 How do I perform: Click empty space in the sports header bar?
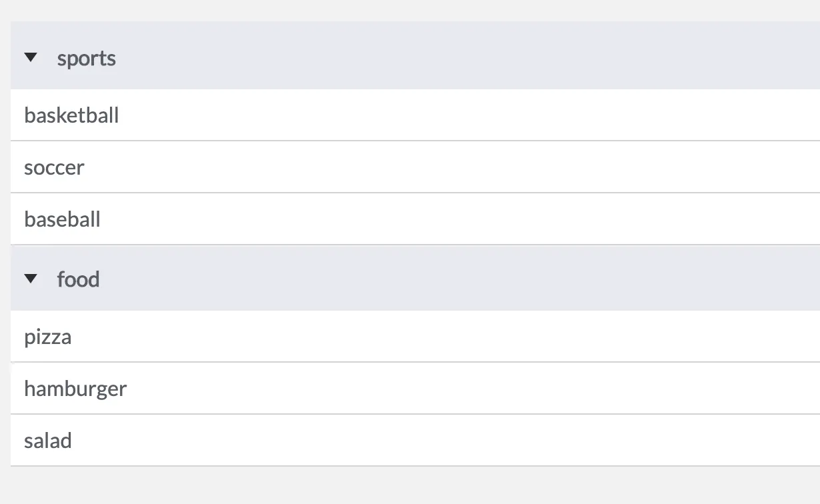point(467,56)
